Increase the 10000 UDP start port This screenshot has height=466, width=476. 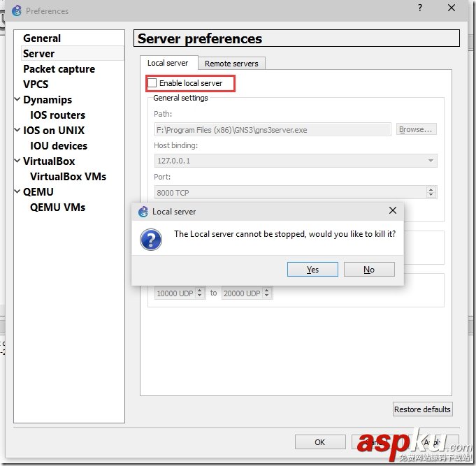pos(200,291)
